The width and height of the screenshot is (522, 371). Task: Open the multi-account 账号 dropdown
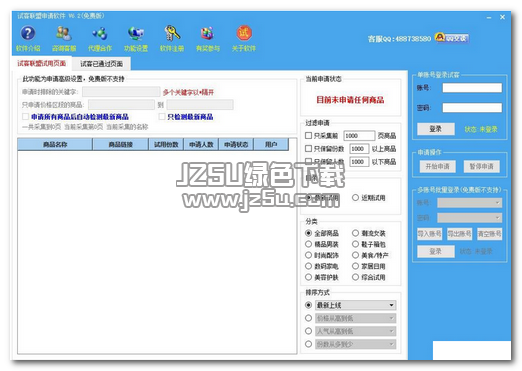(x=469, y=203)
